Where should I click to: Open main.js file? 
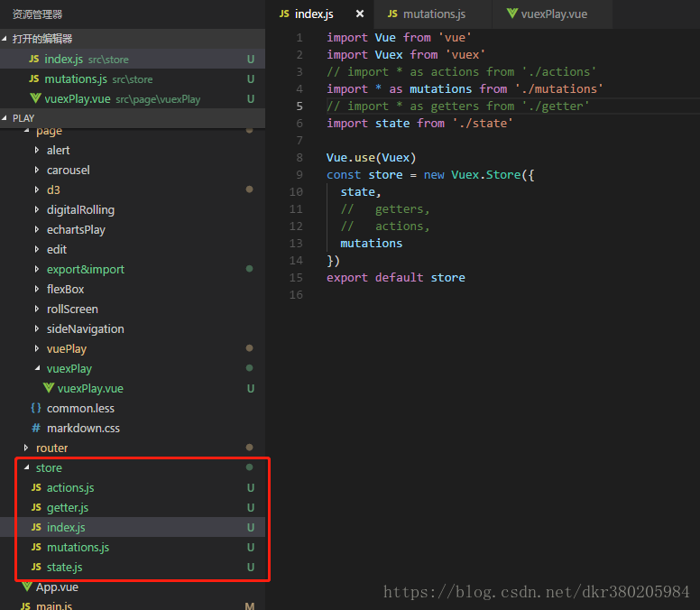(133, 605)
